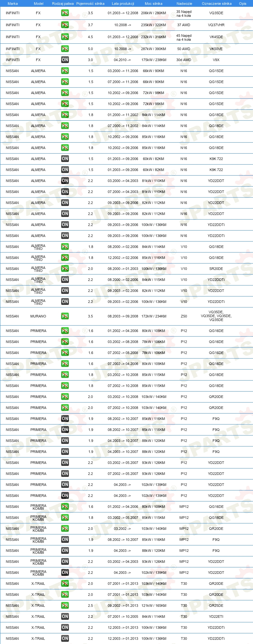Select the SR20DE engine code cell
Viewport: 253px width, 644px height.
(x=216, y=269)
